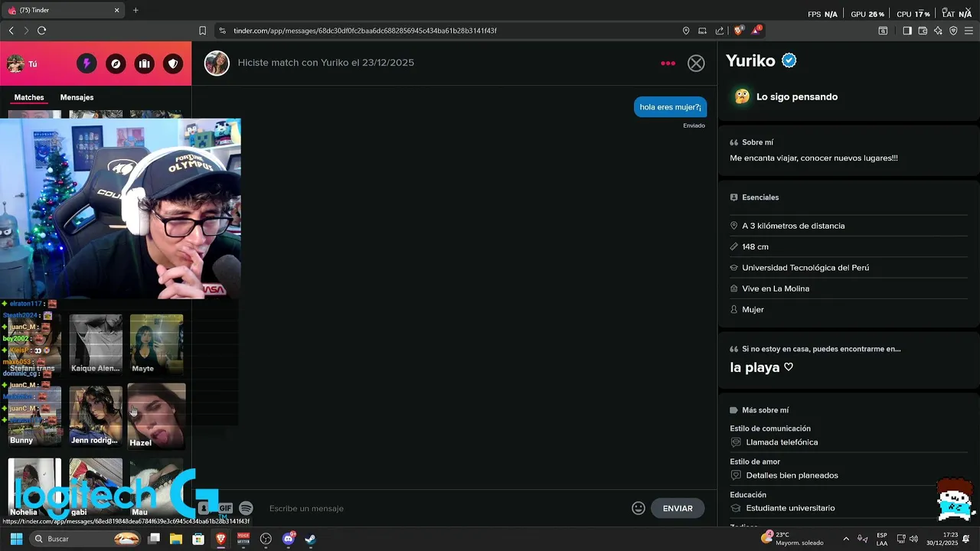Click the "Lo sigo pensando" relationship goal

[x=796, y=97]
